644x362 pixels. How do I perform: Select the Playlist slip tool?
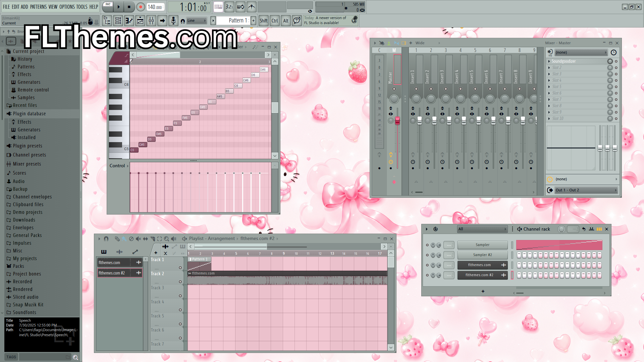(x=145, y=239)
